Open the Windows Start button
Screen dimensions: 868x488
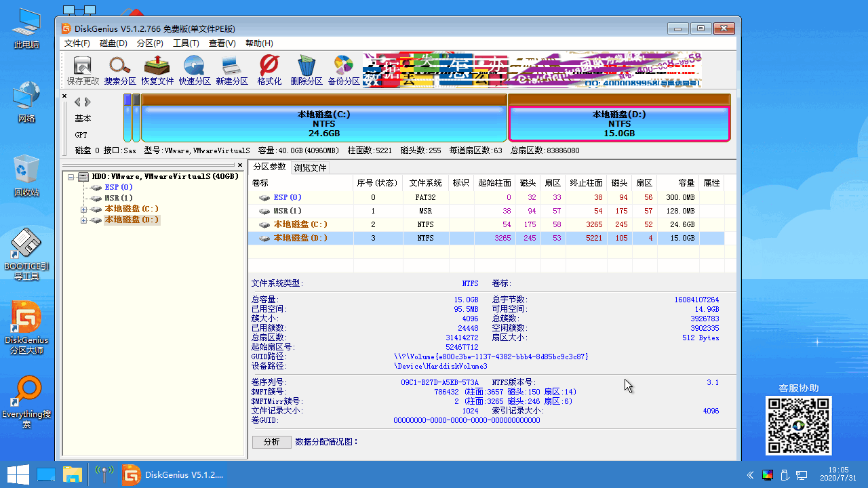17,474
